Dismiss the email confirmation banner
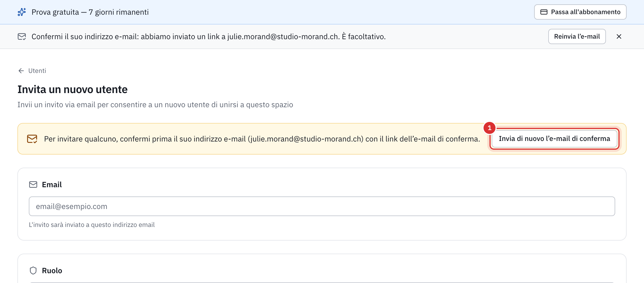This screenshot has width=644, height=283. (619, 36)
